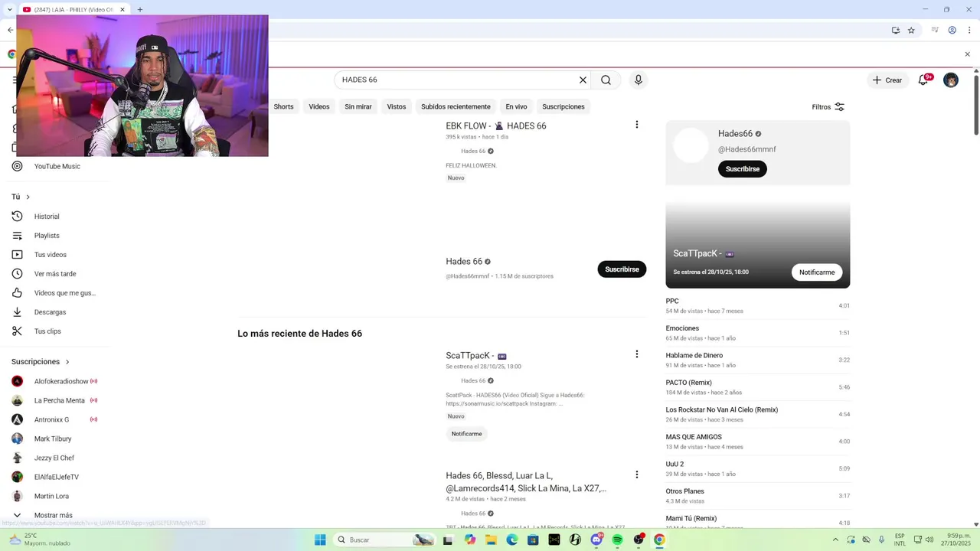Open Tus videos in the sidebar
This screenshot has height=551, width=980.
click(51, 255)
